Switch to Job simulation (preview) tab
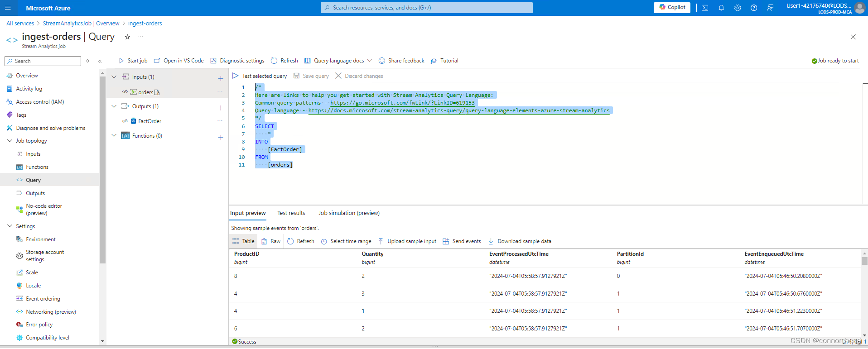 (349, 213)
